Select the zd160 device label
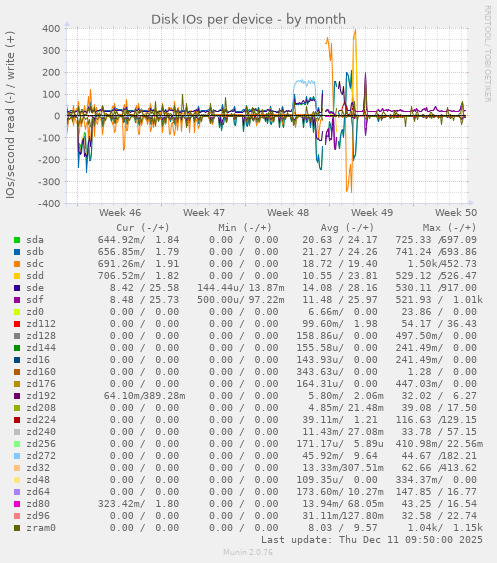The width and height of the screenshot is (497, 563). [x=41, y=372]
